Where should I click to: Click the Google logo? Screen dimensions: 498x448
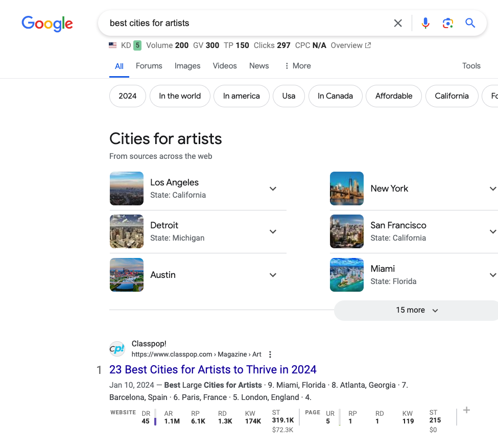click(x=47, y=23)
